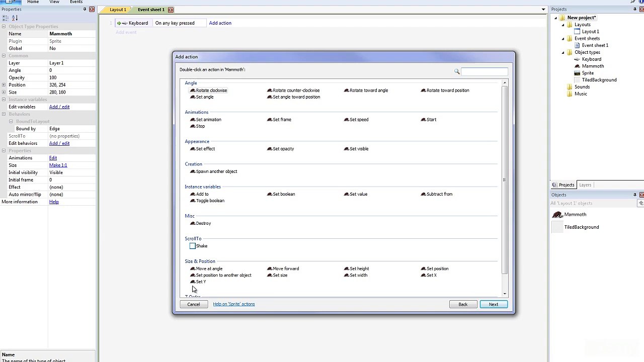Pick the Set angle toward position icon
644x362 pixels.
[269, 97]
